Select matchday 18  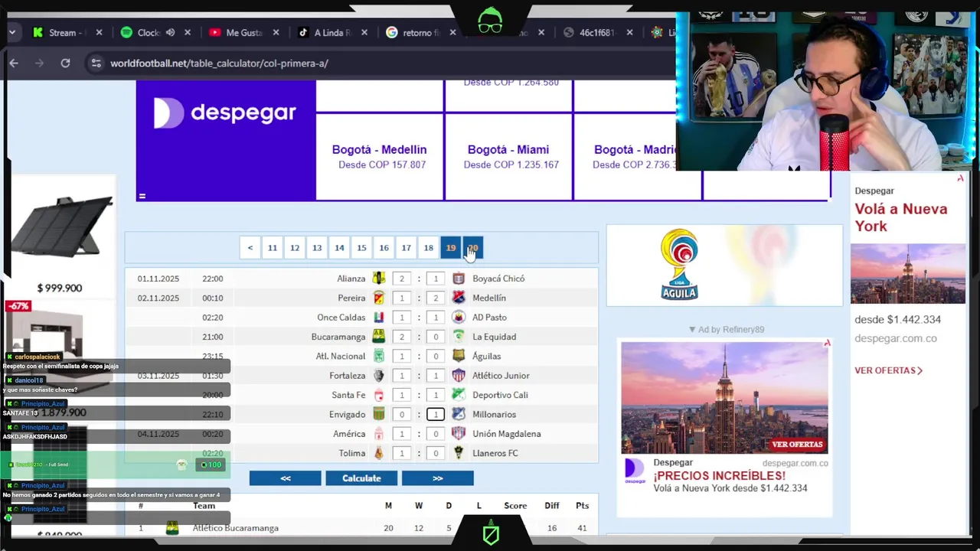pos(429,248)
